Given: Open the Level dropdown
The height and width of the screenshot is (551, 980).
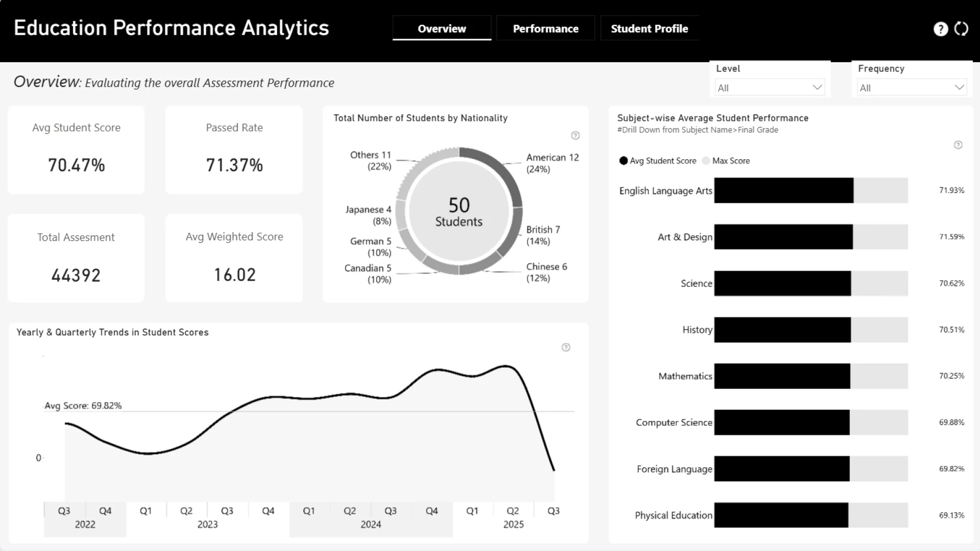Looking at the screenshot, I should (x=769, y=88).
